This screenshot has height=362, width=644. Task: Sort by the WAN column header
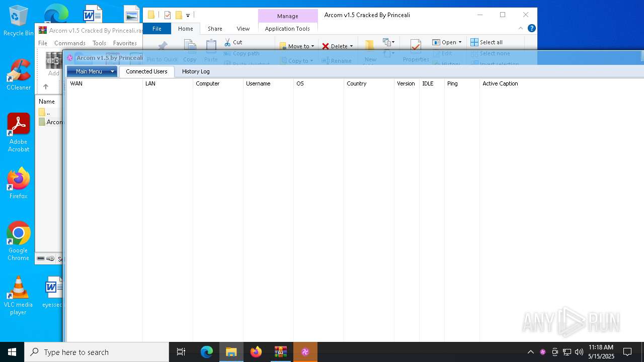coord(105,83)
